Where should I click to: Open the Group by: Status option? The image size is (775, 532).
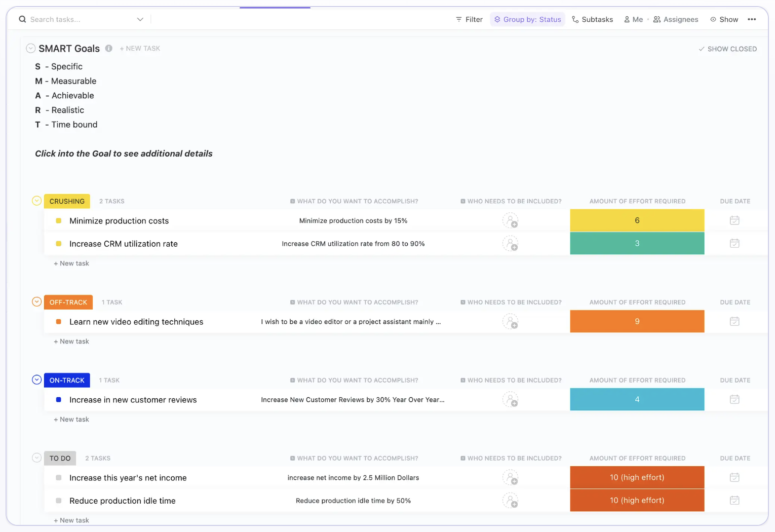(x=527, y=19)
